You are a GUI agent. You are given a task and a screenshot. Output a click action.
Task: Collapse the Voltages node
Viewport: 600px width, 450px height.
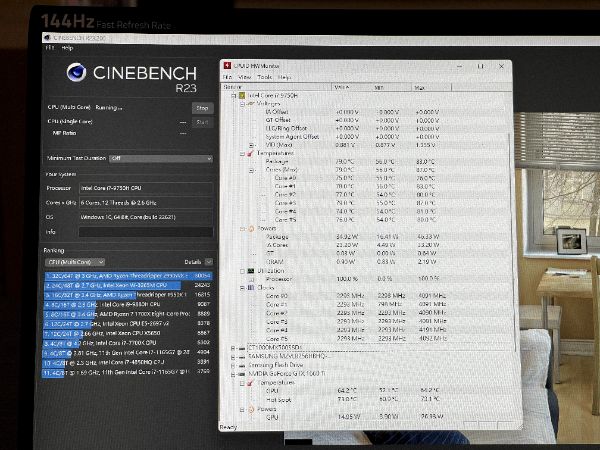coord(242,104)
